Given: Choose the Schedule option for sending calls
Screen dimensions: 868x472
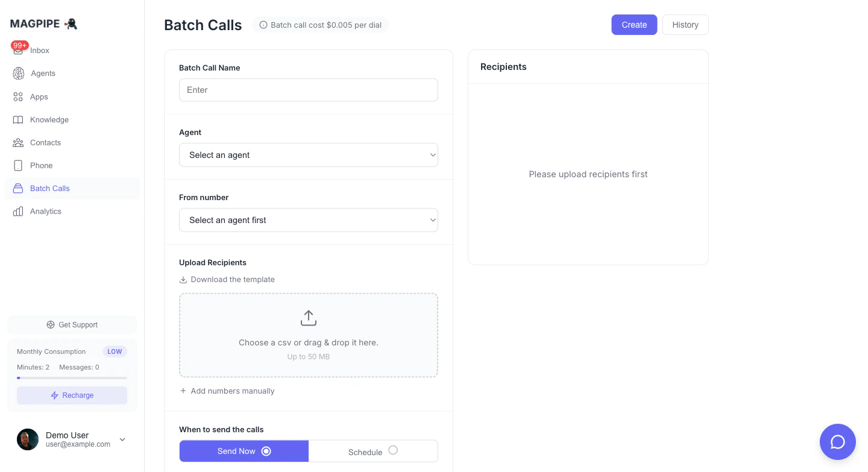Looking at the screenshot, I should click(x=373, y=451).
